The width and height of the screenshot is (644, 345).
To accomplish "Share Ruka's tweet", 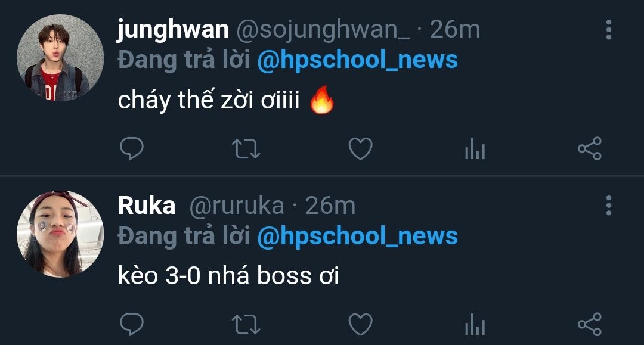I will [589, 325].
